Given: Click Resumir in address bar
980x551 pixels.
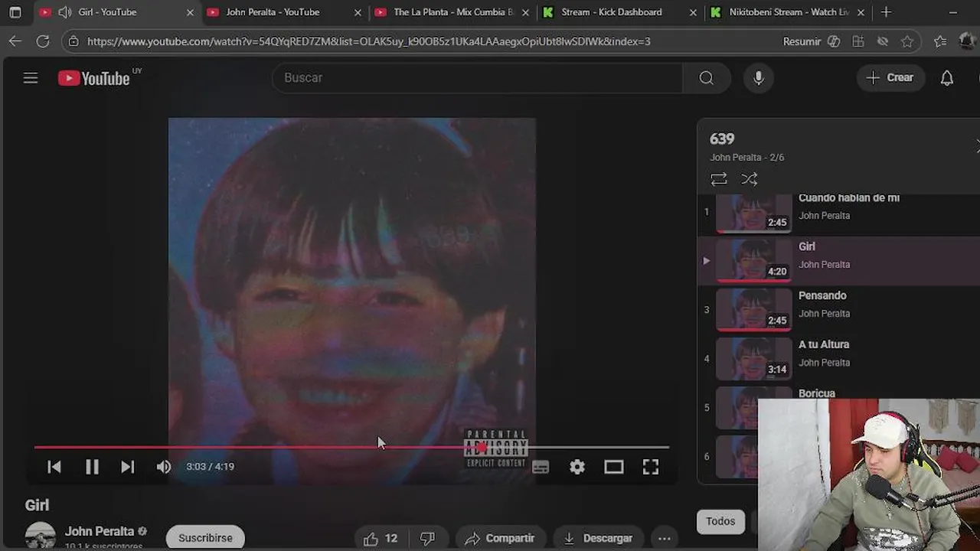Looking at the screenshot, I should click(x=802, y=41).
